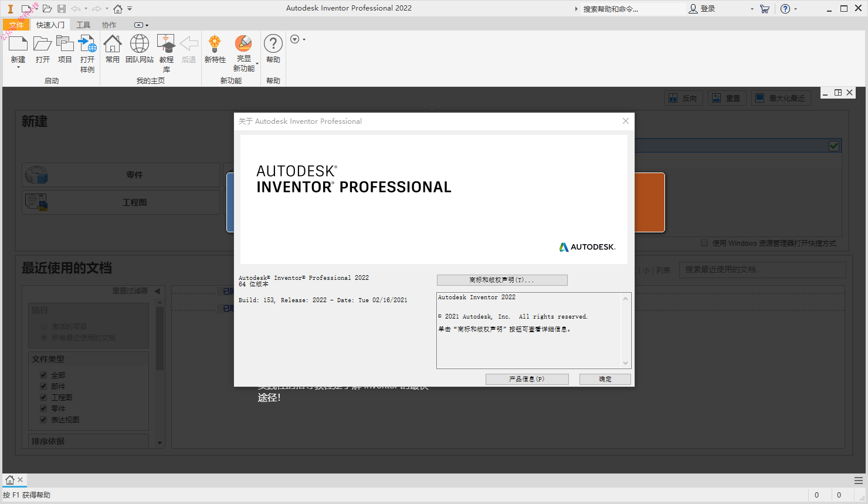868x504 pixels.
Task: Close the About Autodesk Inventor dialog
Action: pos(626,121)
